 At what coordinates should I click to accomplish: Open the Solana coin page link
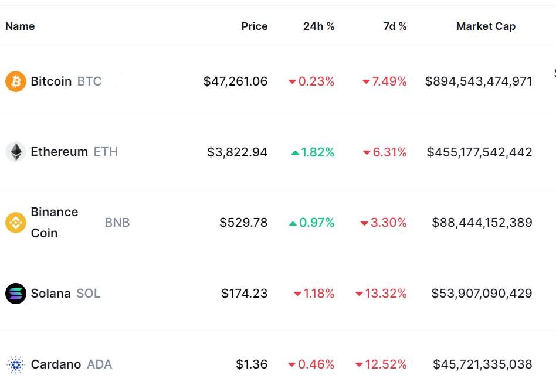[x=51, y=294]
